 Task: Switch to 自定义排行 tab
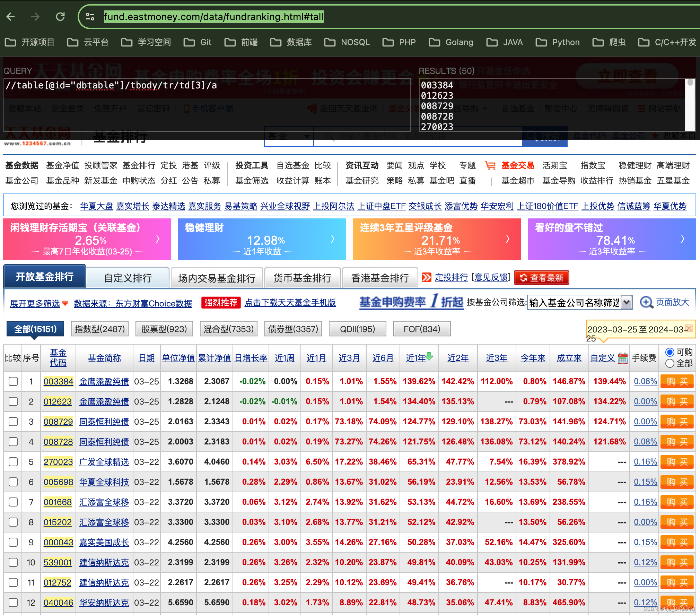(128, 278)
